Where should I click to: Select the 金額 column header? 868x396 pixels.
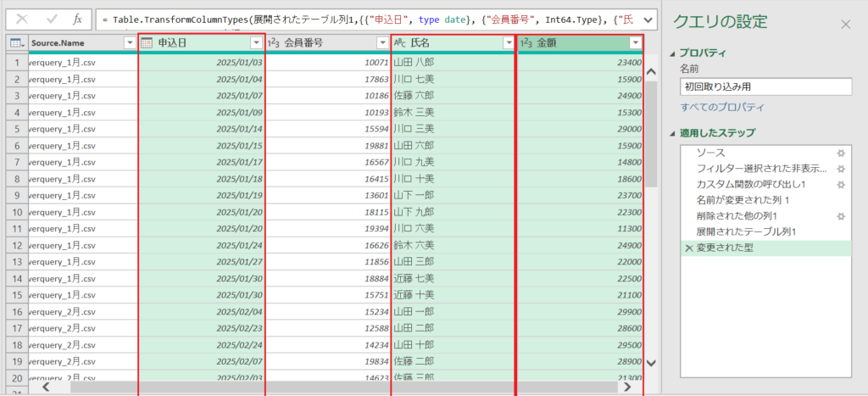580,43
